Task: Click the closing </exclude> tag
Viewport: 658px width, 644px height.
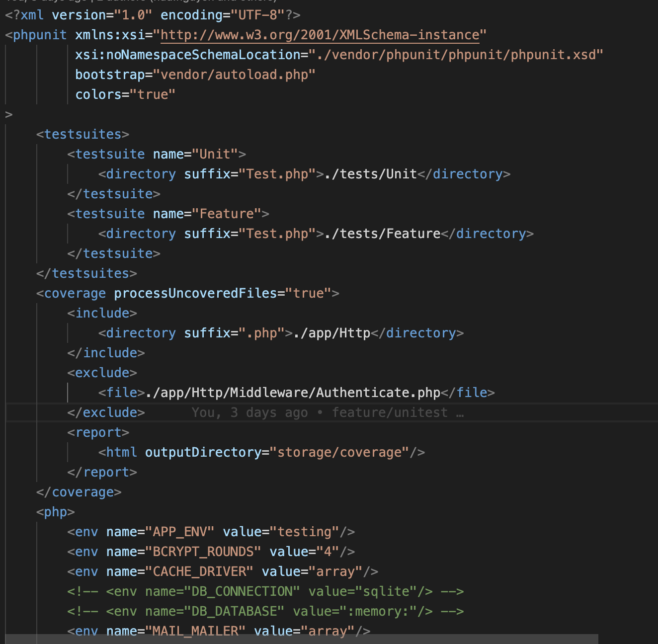Action: [106, 413]
